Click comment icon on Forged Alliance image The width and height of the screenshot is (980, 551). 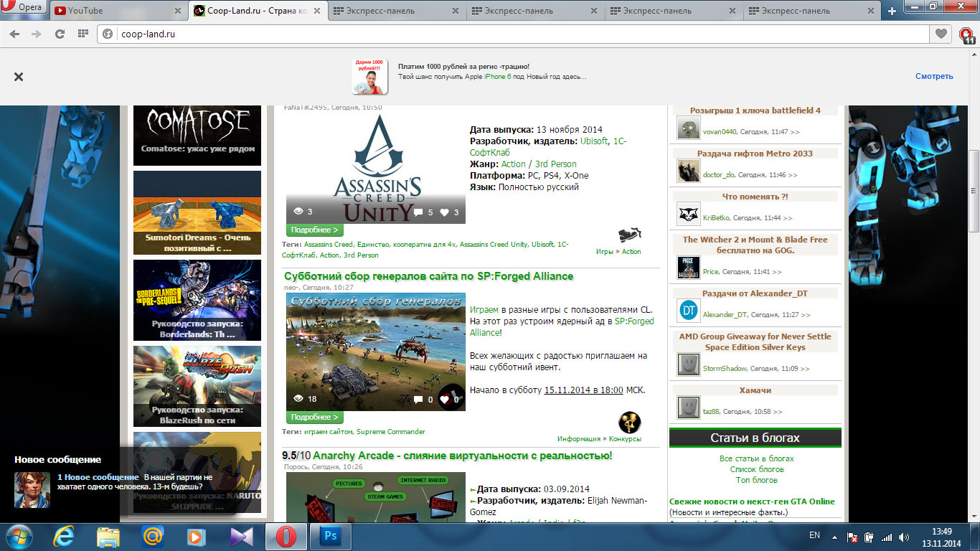pos(418,400)
